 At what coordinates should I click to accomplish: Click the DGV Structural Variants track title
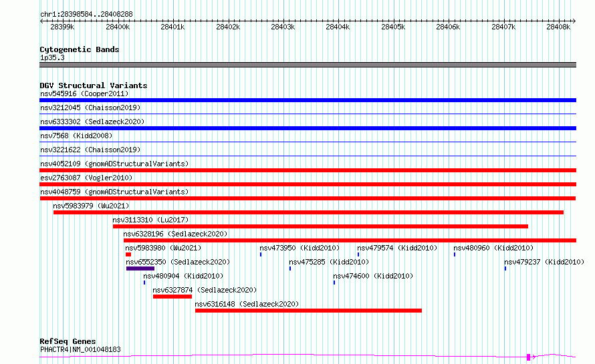(x=94, y=85)
